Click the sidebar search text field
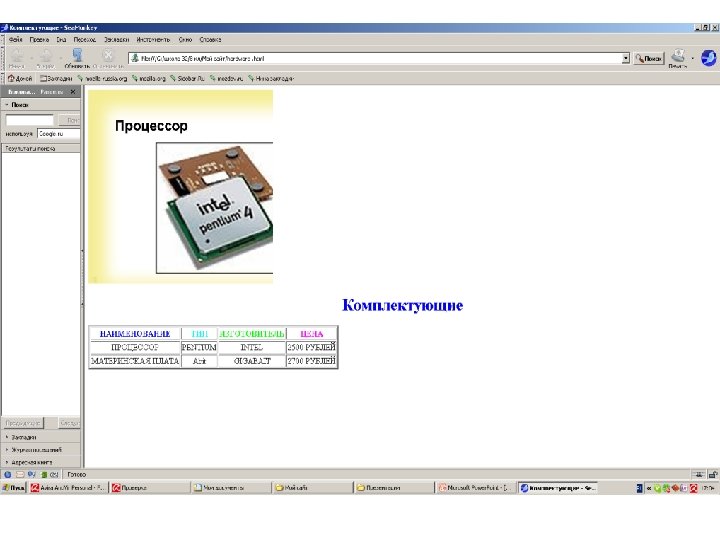The image size is (720, 540). [x=30, y=120]
